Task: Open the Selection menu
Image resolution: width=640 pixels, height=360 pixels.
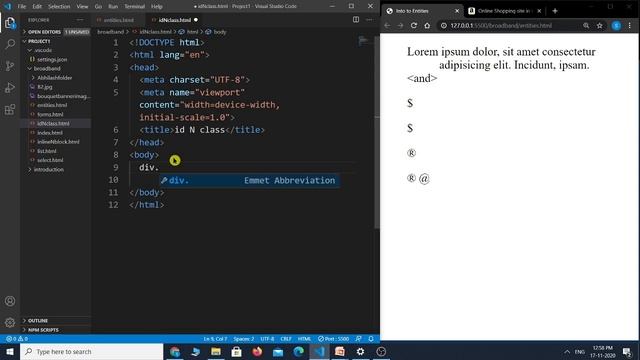Action: (59, 7)
